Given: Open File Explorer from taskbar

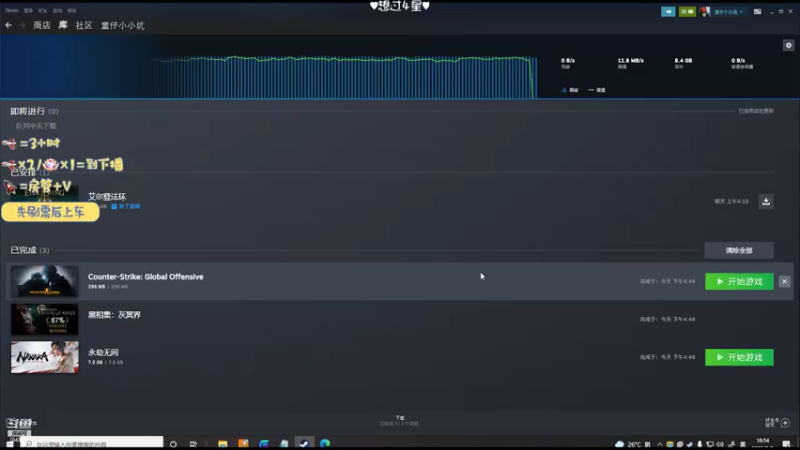Looking at the screenshot, I should (222, 444).
